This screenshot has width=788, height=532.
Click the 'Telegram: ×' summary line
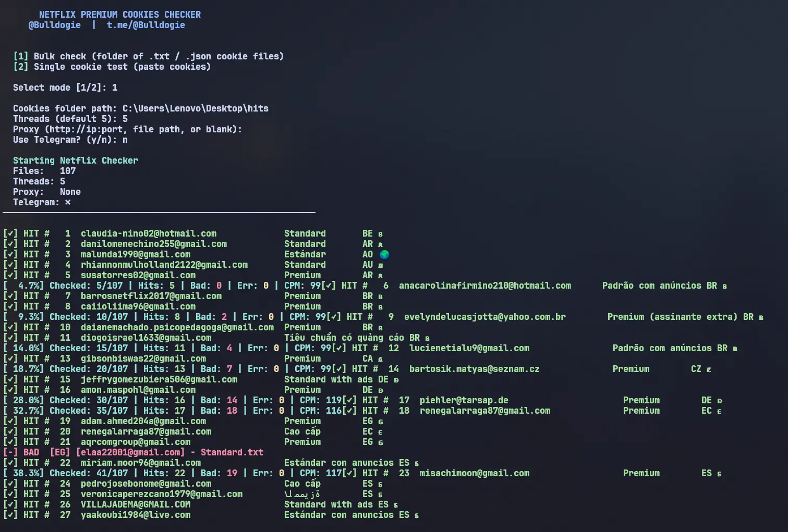(x=42, y=202)
